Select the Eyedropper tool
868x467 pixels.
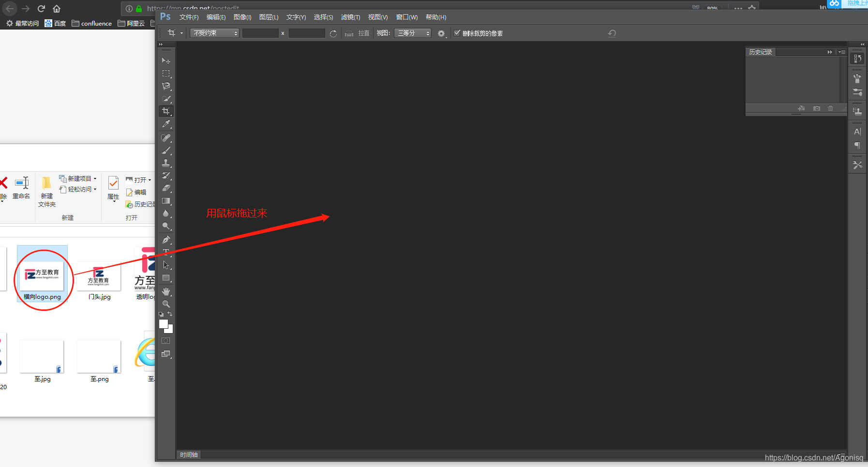166,124
